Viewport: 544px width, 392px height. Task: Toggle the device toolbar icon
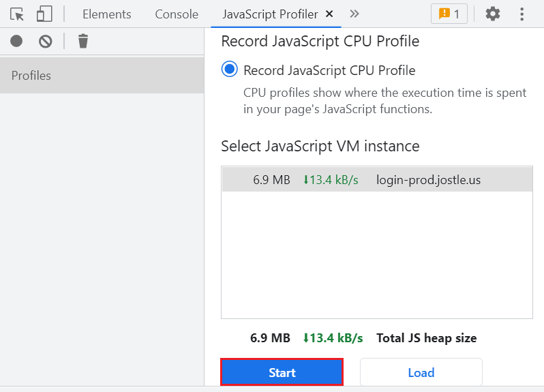[x=44, y=14]
